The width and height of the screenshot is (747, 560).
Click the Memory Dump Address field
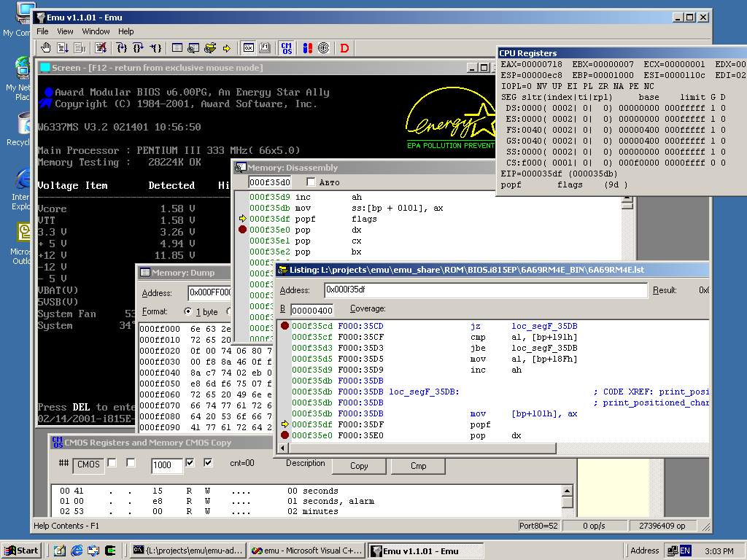[x=209, y=292]
